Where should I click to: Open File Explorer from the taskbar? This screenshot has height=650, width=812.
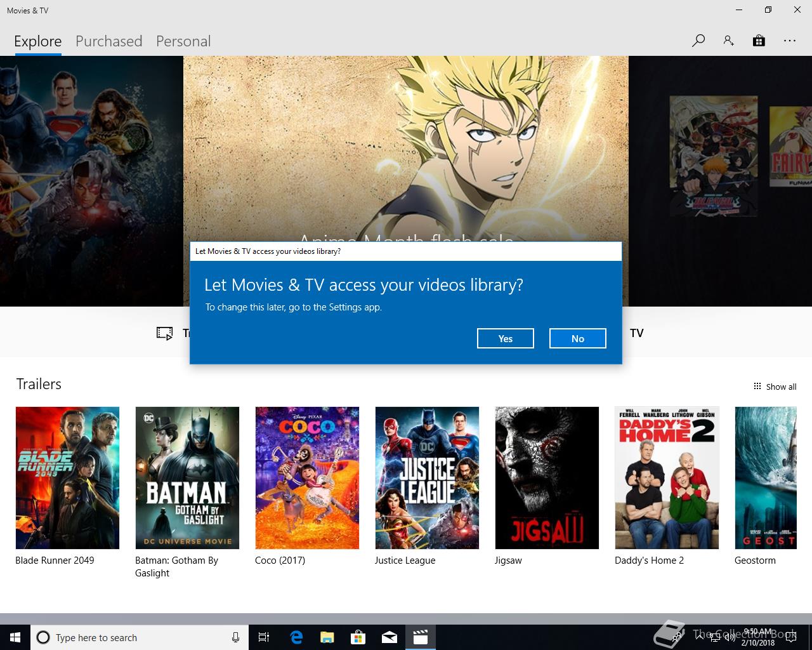[327, 637]
